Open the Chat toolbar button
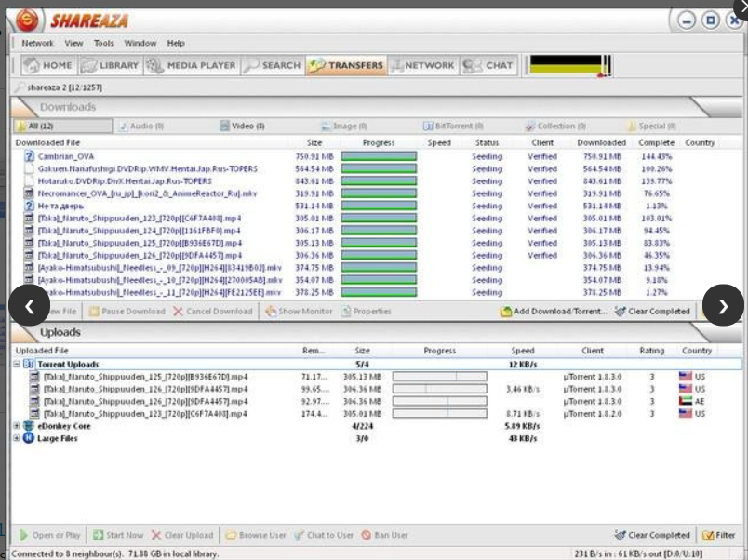 488,65
